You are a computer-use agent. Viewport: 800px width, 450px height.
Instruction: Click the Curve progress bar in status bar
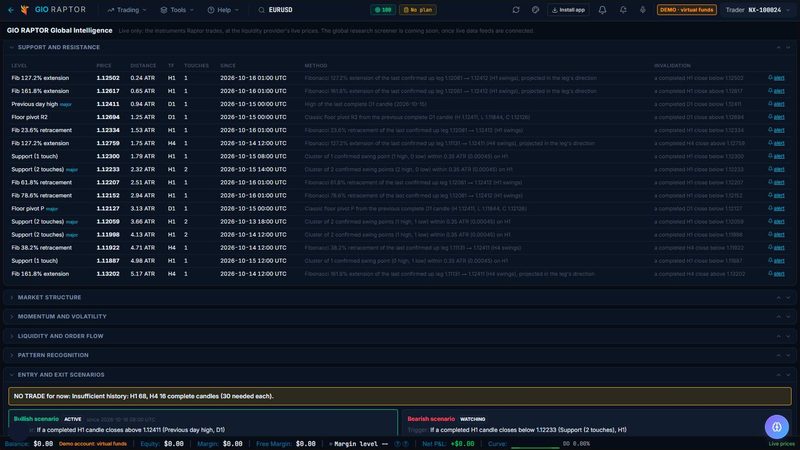pyautogui.click(x=535, y=447)
